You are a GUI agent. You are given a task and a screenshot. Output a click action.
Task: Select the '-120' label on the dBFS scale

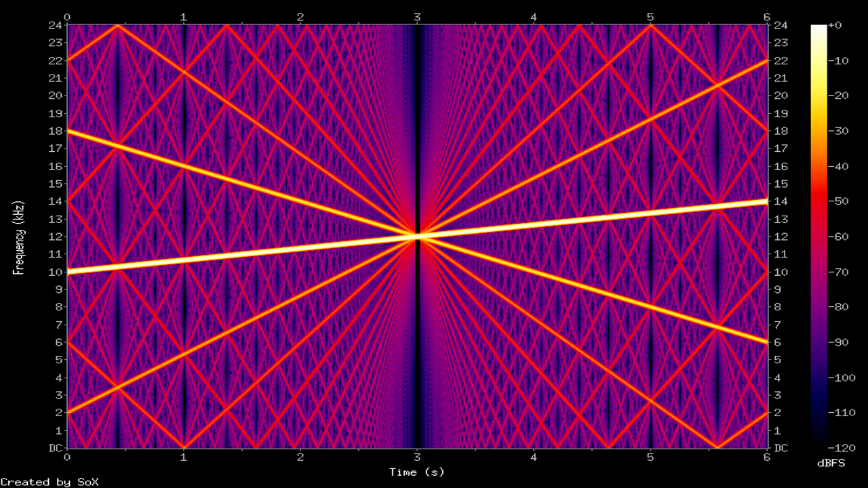(x=841, y=448)
